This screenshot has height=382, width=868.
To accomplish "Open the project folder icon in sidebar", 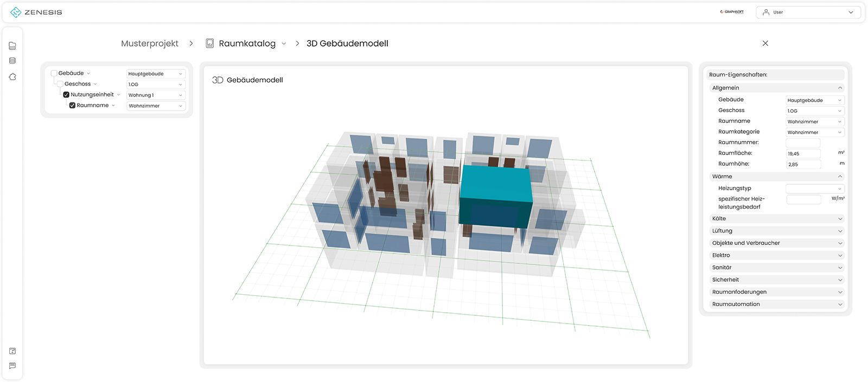I will click(12, 46).
